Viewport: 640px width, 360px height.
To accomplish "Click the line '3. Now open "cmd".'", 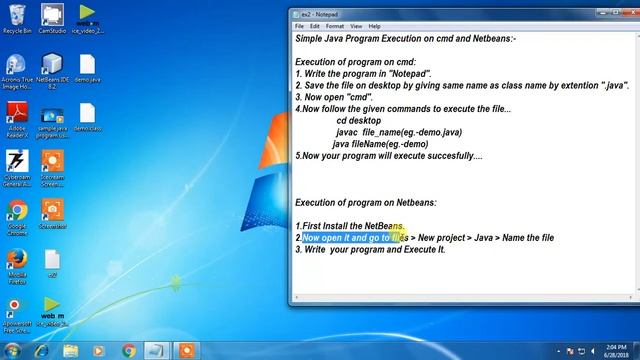I will [x=334, y=97].
